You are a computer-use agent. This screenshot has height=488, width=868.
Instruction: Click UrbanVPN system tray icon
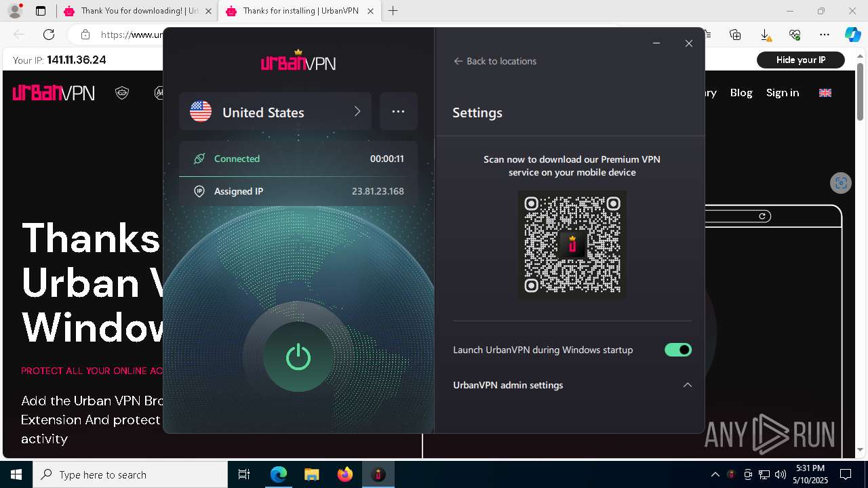(x=731, y=474)
